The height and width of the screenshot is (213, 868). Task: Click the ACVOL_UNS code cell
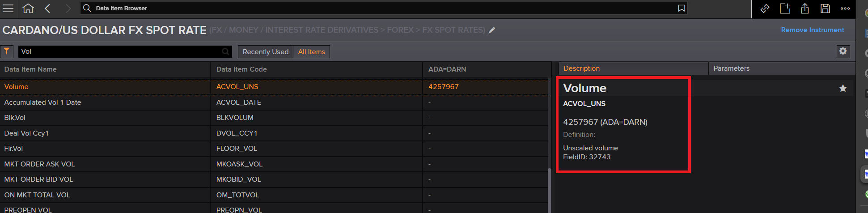tap(317, 87)
